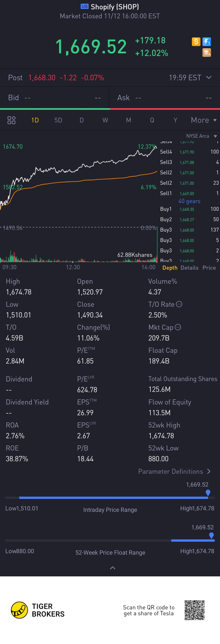
Task: Open the chart layout grid icon
Action: pos(11,120)
